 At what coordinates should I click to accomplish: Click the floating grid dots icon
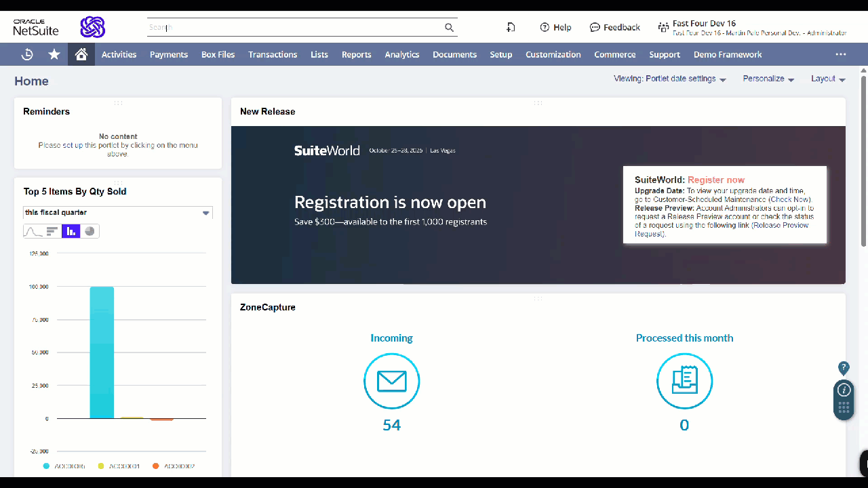tap(844, 407)
